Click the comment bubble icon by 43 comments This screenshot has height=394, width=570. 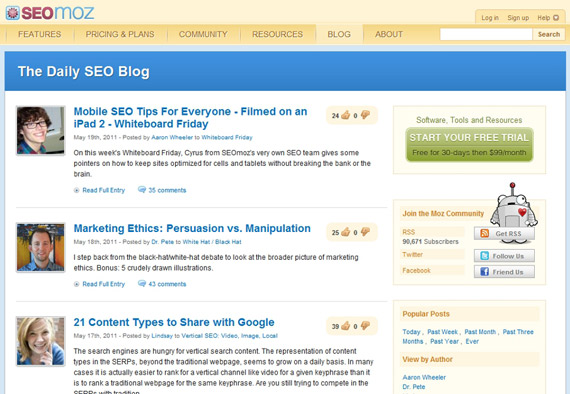(x=142, y=283)
